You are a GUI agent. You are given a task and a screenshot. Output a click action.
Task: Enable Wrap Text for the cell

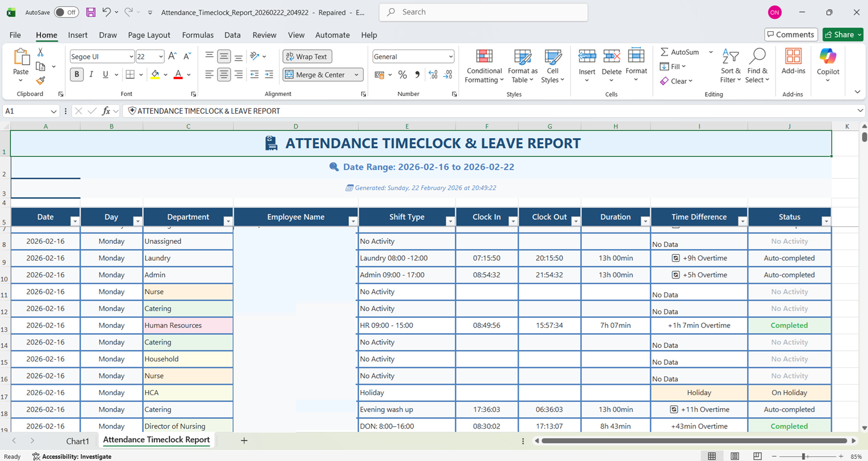[x=307, y=56]
